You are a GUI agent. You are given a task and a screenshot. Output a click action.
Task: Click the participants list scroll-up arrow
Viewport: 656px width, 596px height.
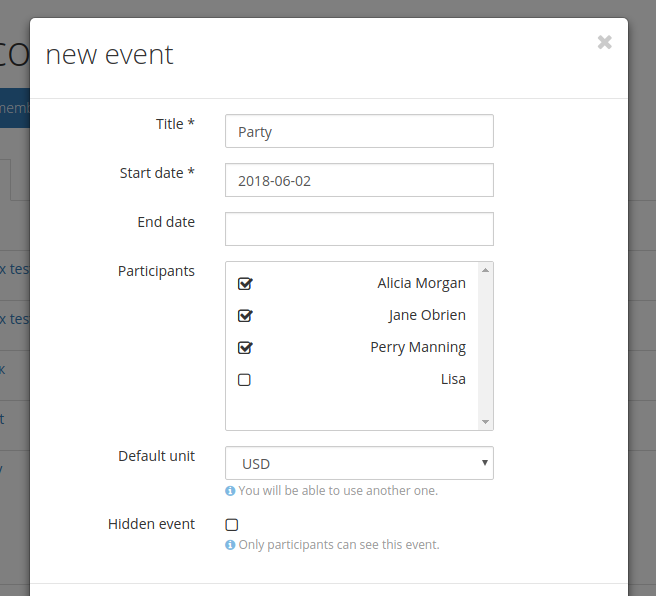tap(486, 270)
